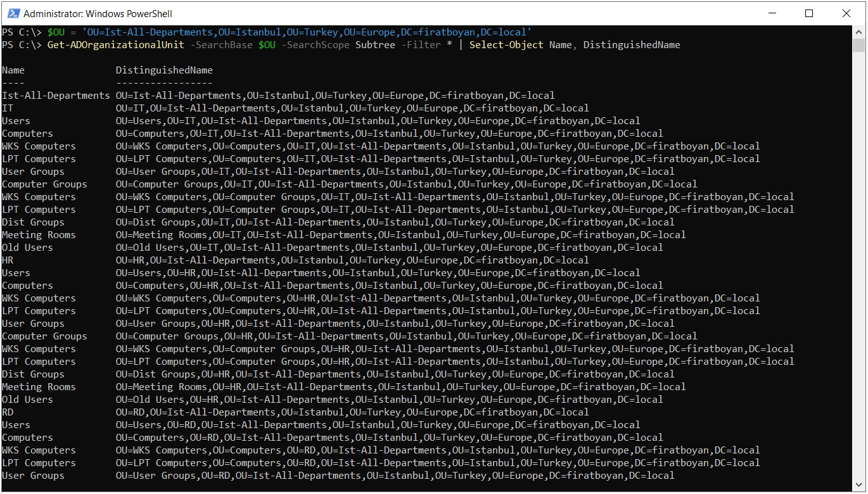The height and width of the screenshot is (494, 868).
Task: Click the 'Administrator: Windows PowerShell' title text
Action: tap(98, 13)
